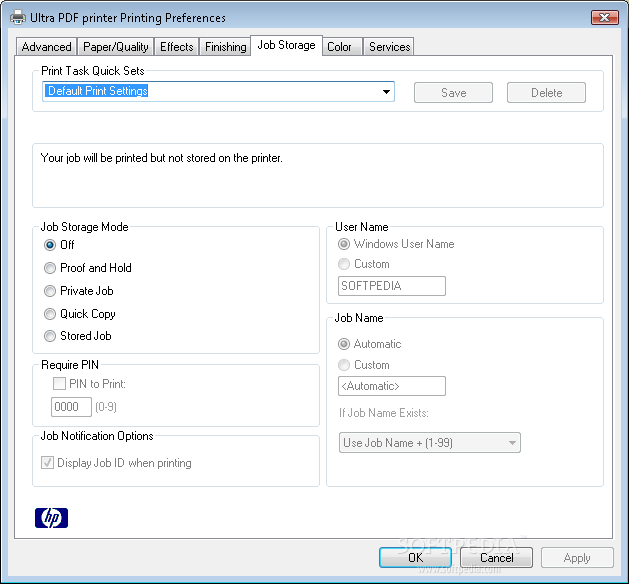This screenshot has width=629, height=584.
Task: Click the printer icon in title bar
Action: pos(18,18)
